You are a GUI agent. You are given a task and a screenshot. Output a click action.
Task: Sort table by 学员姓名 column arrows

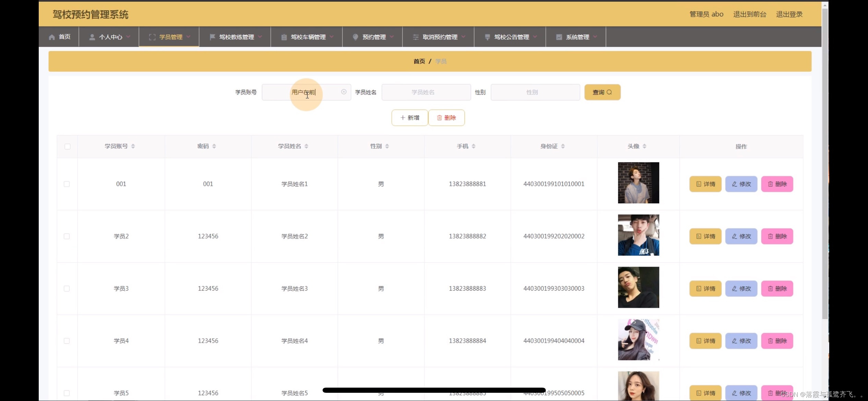click(306, 146)
